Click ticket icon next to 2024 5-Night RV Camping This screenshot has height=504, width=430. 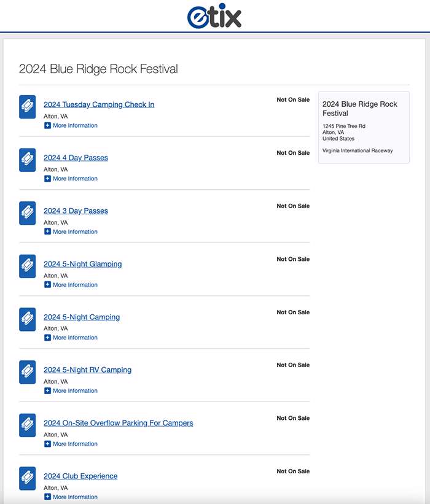[x=28, y=372]
